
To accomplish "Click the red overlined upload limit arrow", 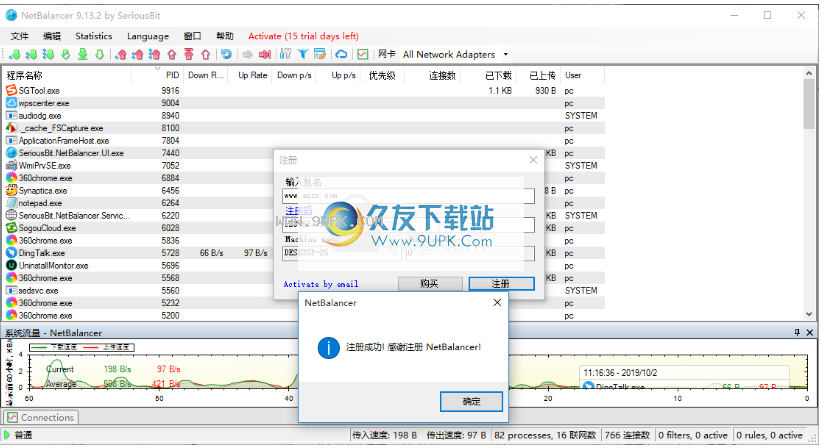I will click(189, 54).
